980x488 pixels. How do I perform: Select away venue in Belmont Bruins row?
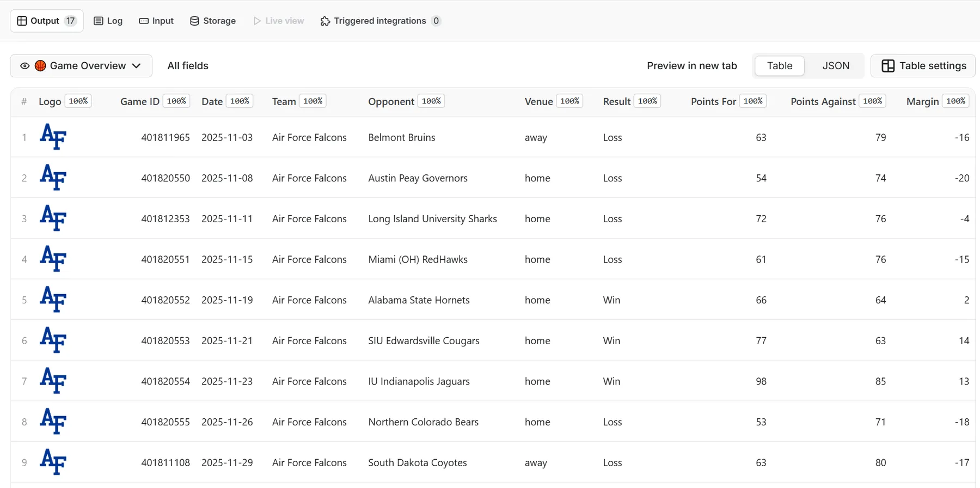(x=536, y=138)
